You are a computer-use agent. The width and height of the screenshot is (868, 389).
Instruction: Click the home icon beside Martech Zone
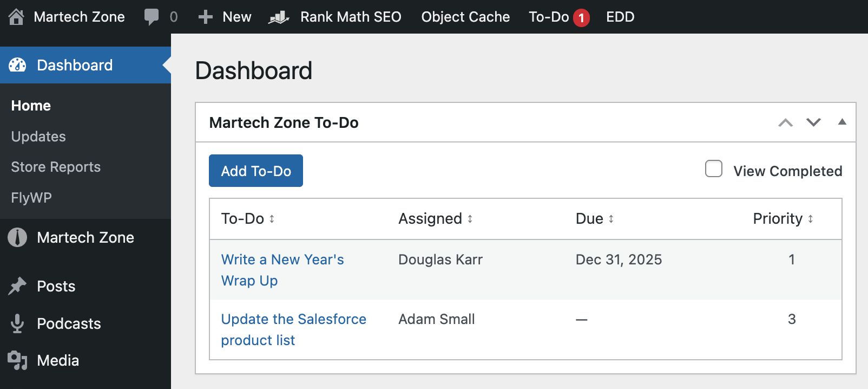[16, 17]
